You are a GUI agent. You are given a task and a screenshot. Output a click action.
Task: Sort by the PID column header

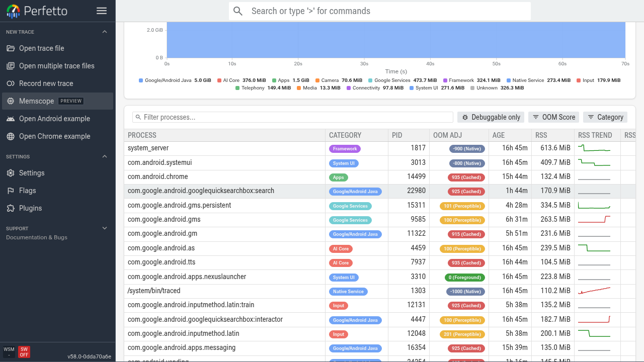(x=409, y=135)
